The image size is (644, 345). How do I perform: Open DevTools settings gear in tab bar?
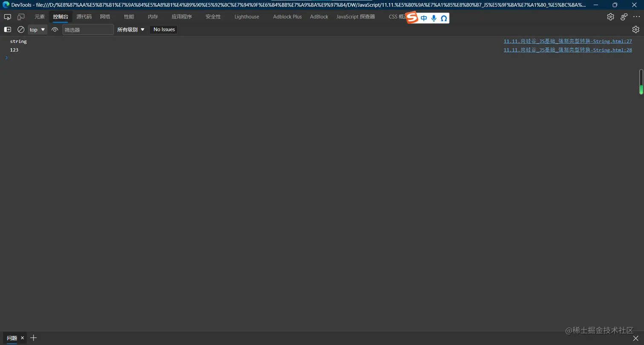pyautogui.click(x=610, y=17)
